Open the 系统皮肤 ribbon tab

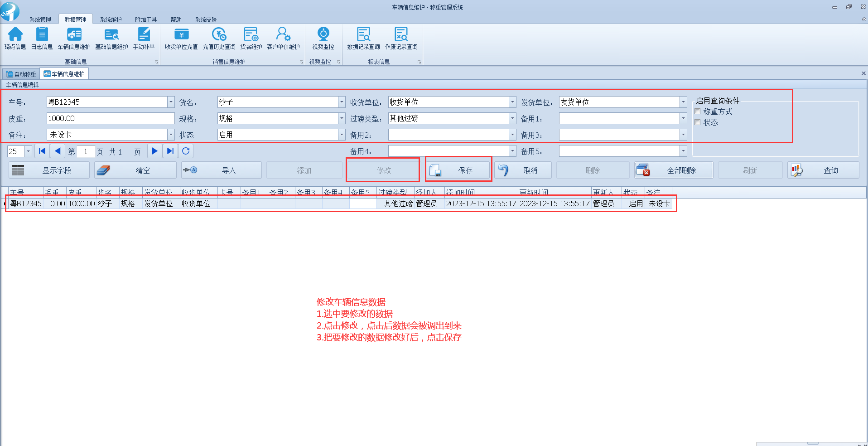[206, 19]
